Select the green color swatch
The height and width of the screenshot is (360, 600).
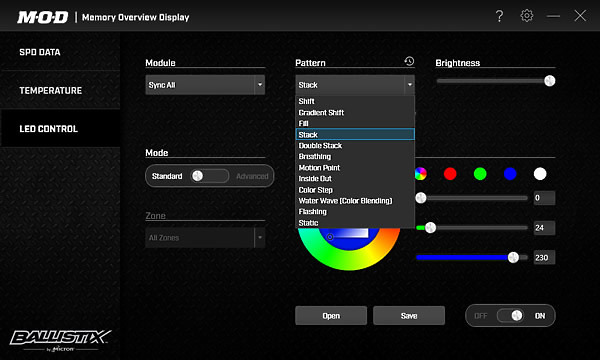[480, 174]
